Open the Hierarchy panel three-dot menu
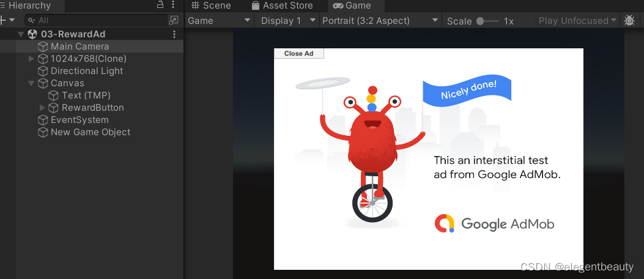The image size is (644, 279). 173,5
